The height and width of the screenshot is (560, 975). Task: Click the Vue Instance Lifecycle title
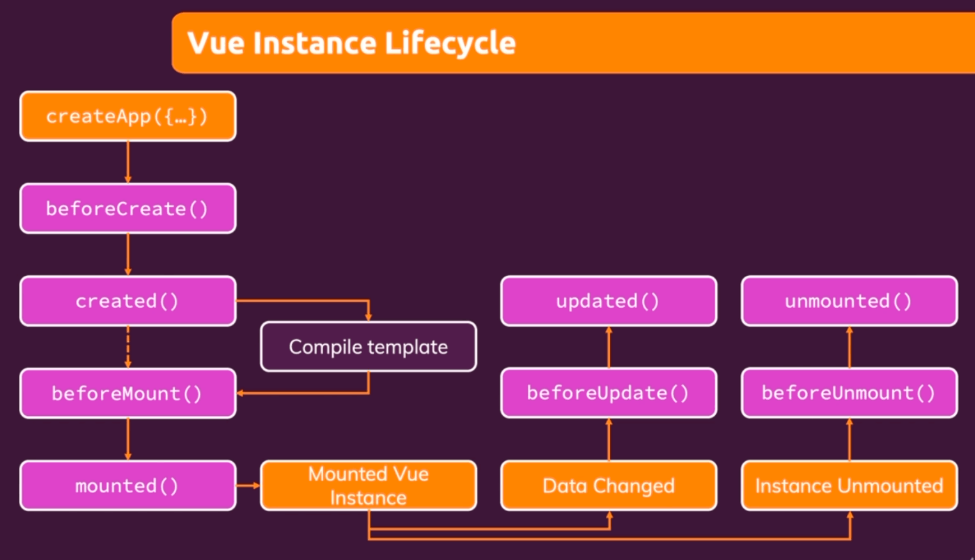[x=352, y=43]
